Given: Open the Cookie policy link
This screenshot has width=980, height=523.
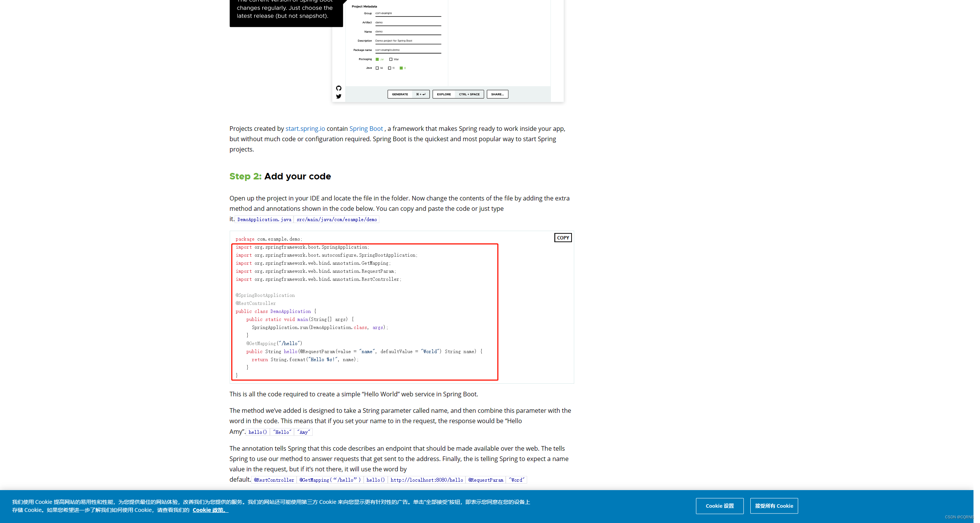Looking at the screenshot, I should point(210,510).
